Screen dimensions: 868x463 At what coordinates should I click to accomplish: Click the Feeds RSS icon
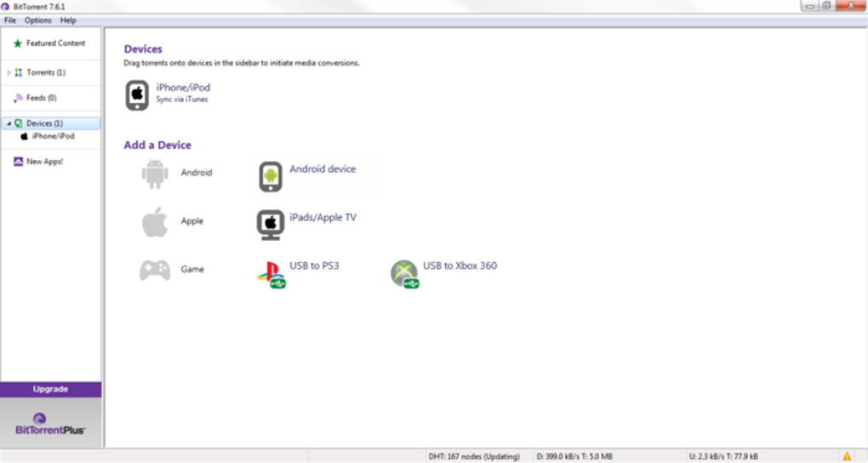[x=18, y=98]
